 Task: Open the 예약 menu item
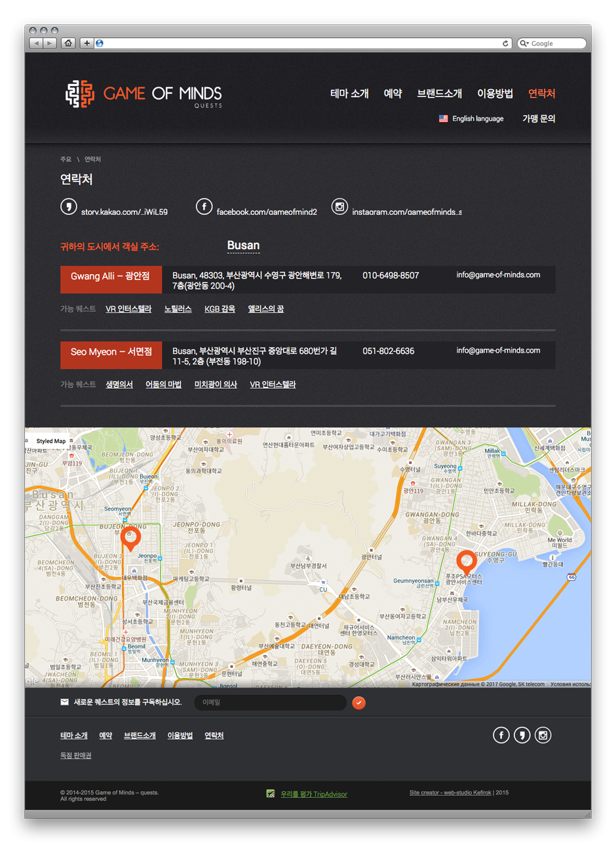click(x=393, y=94)
